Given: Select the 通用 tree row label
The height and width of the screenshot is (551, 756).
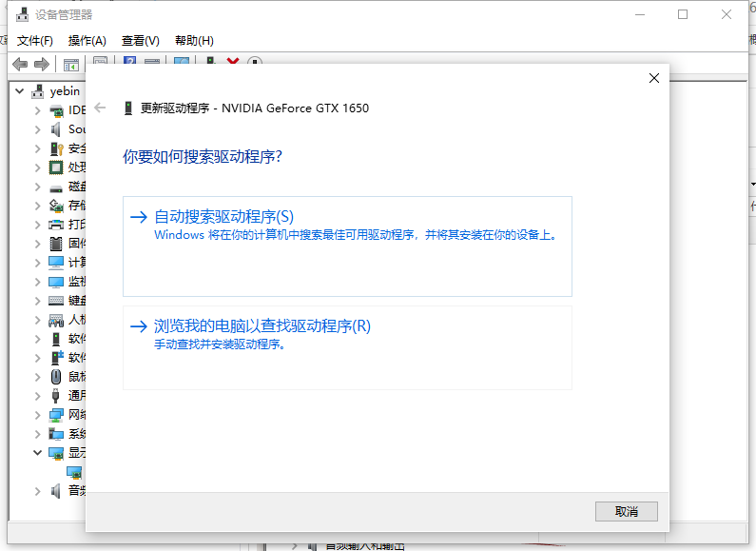Looking at the screenshot, I should (x=77, y=396).
